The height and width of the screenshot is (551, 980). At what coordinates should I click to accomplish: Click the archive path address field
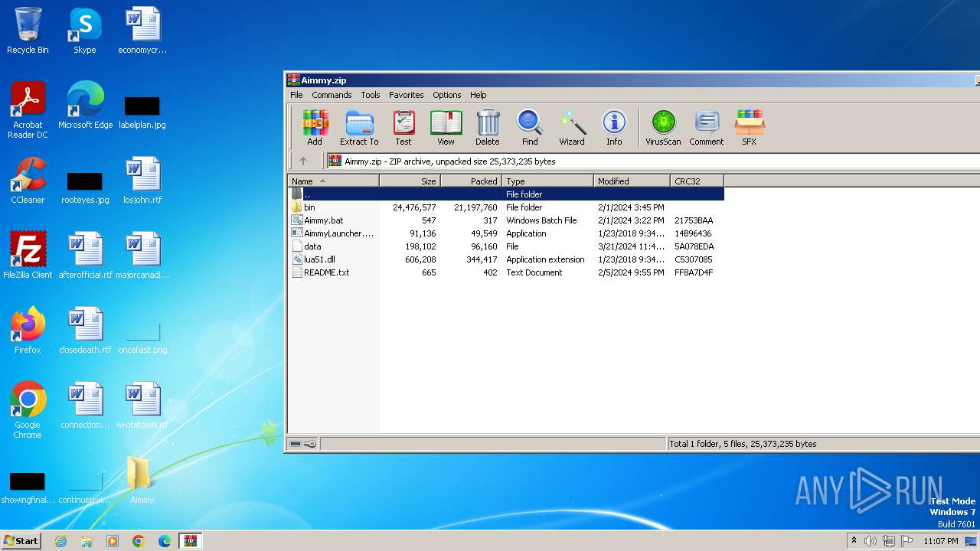click(x=653, y=161)
